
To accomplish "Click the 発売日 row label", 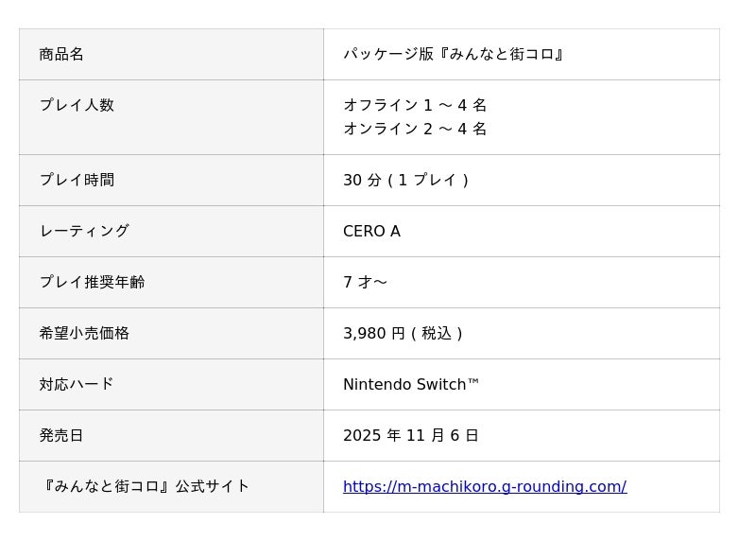I will point(61,436).
